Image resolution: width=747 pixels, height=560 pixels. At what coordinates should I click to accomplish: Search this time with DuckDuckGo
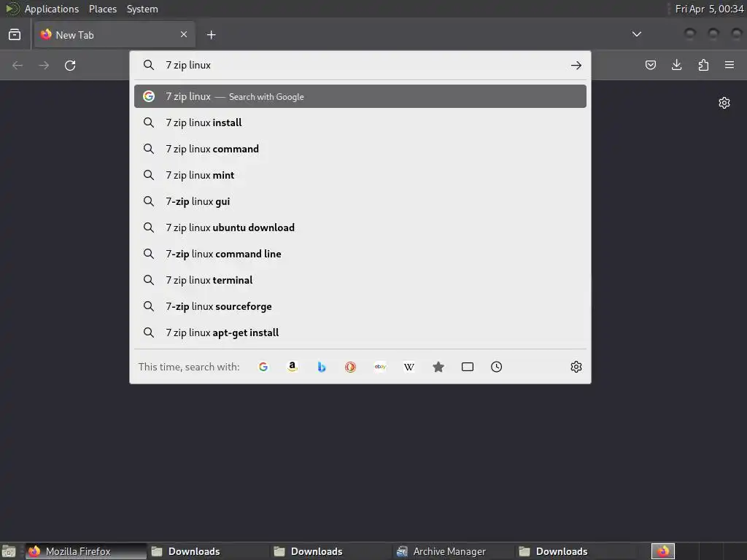click(351, 367)
